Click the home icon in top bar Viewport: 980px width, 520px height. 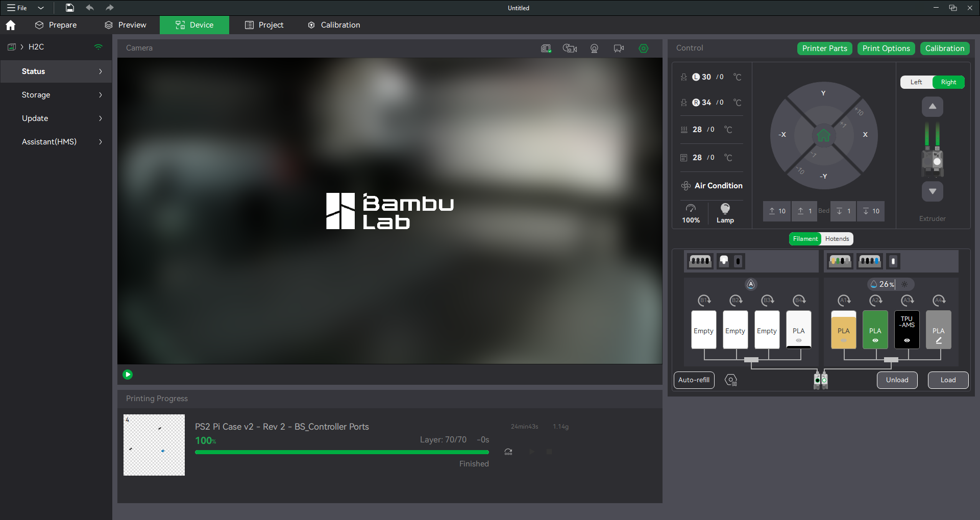click(11, 25)
